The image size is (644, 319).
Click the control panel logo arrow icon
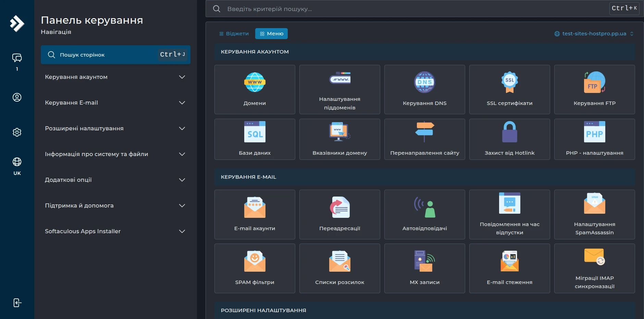pyautogui.click(x=17, y=24)
